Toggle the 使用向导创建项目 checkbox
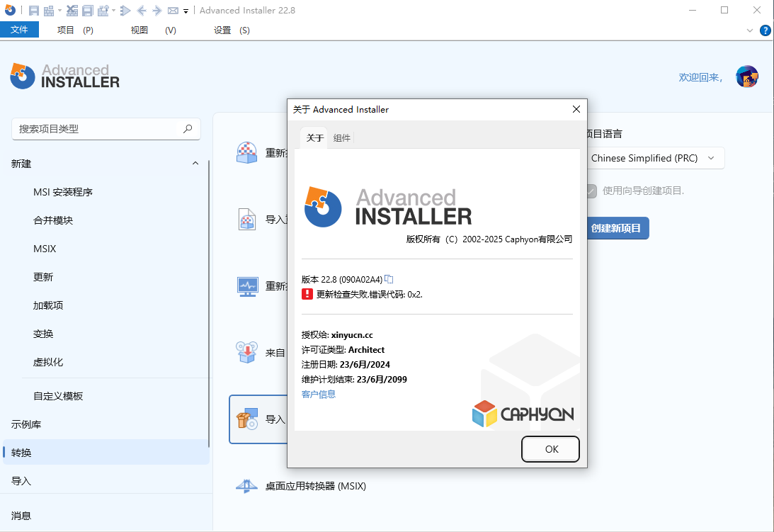774x532 pixels. (x=591, y=191)
